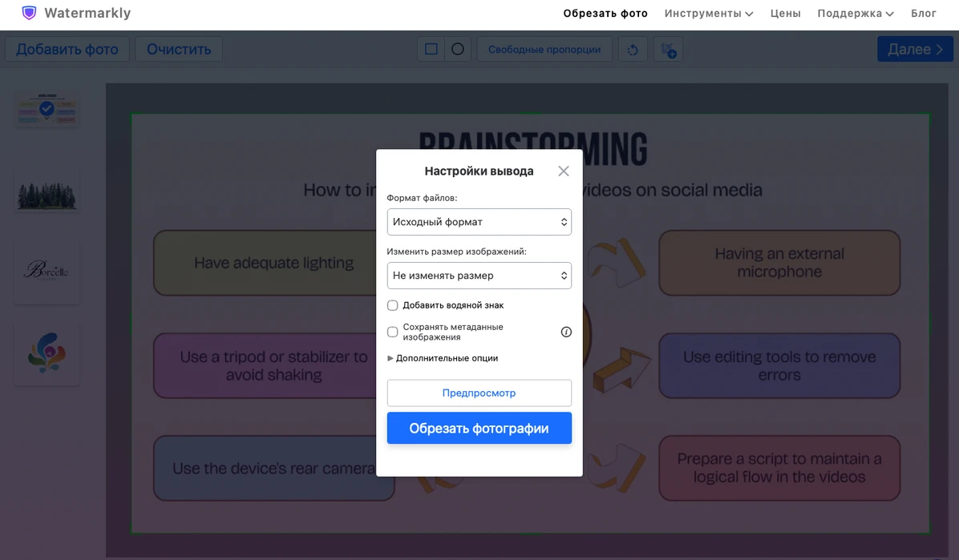
Task: Click the Обрезать фотографии button
Action: tap(479, 428)
